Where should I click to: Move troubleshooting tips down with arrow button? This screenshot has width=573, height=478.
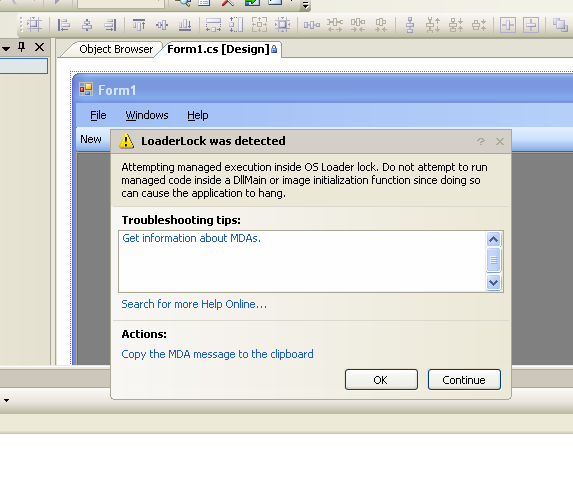pyautogui.click(x=494, y=282)
